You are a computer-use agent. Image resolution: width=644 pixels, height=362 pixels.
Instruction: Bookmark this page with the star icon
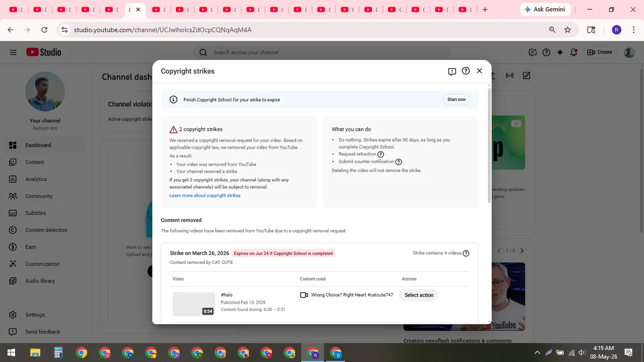[x=568, y=30]
